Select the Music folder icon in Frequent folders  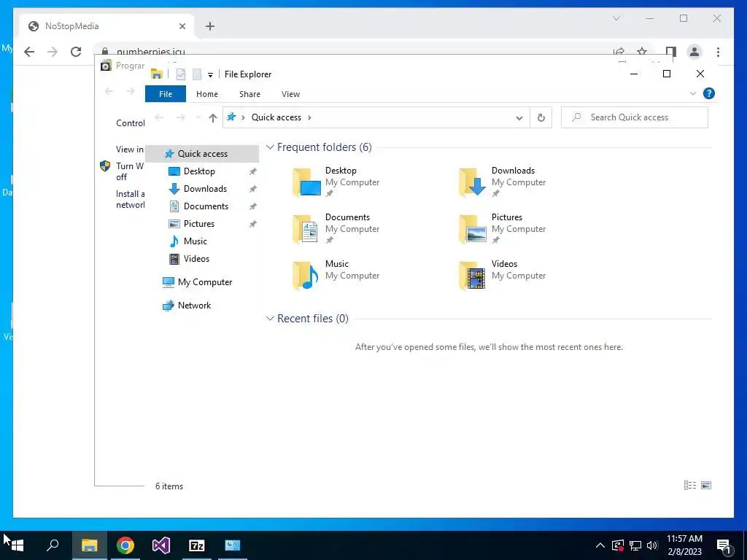[306, 275]
